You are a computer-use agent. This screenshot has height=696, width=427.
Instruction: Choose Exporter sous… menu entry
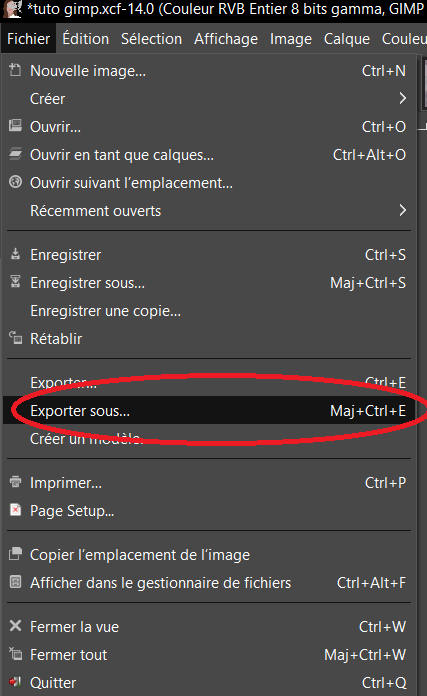(x=210, y=411)
